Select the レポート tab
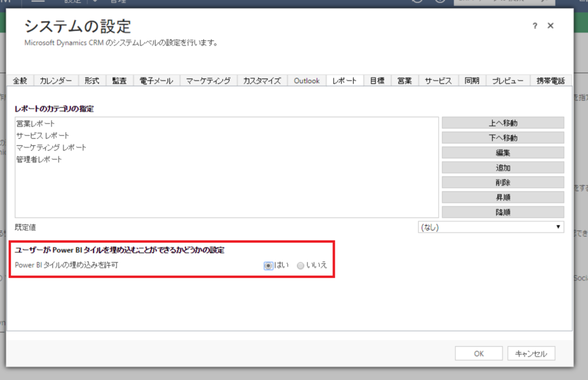Viewport: 588px width, 380px height. [345, 80]
